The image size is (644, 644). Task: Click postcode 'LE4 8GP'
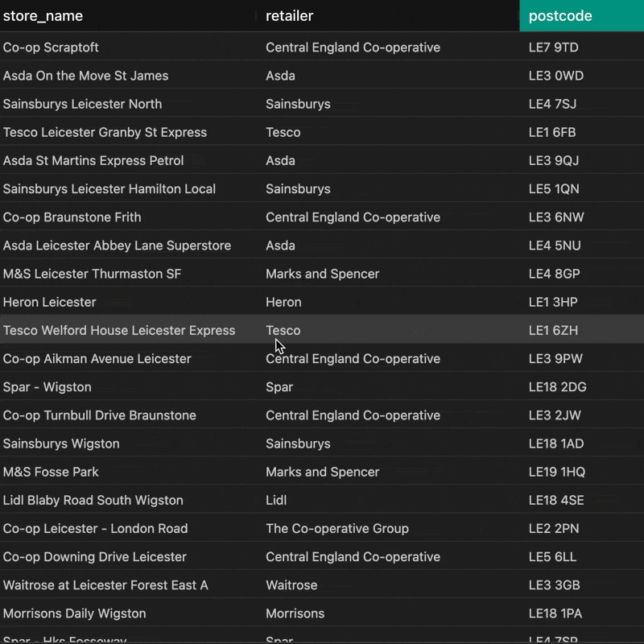(554, 274)
